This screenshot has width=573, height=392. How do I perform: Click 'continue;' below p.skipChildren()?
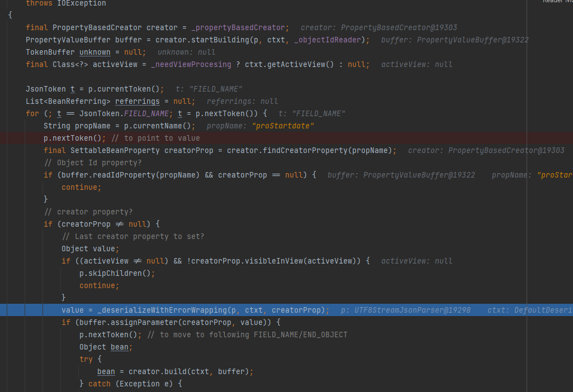(99, 286)
